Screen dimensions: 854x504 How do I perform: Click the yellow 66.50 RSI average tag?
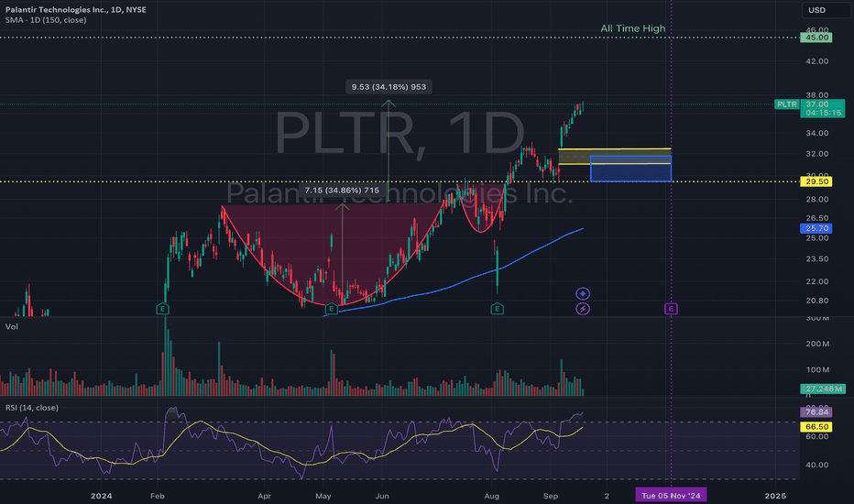pos(816,427)
